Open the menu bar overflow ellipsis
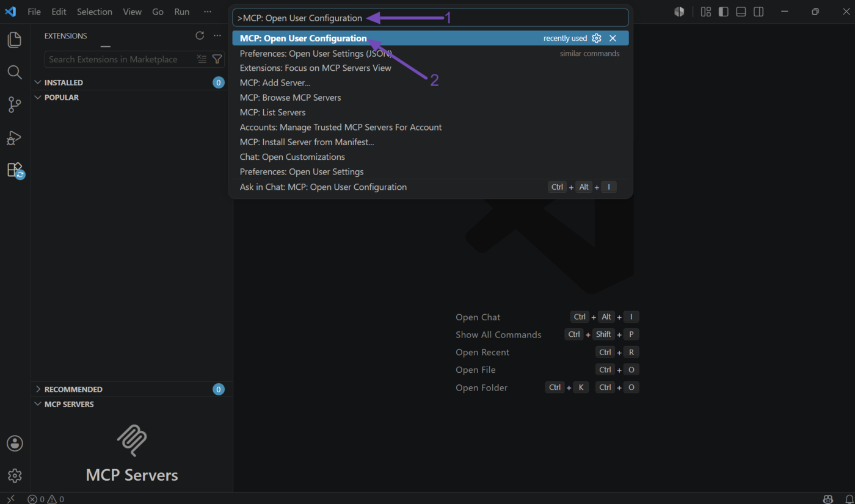 point(208,12)
